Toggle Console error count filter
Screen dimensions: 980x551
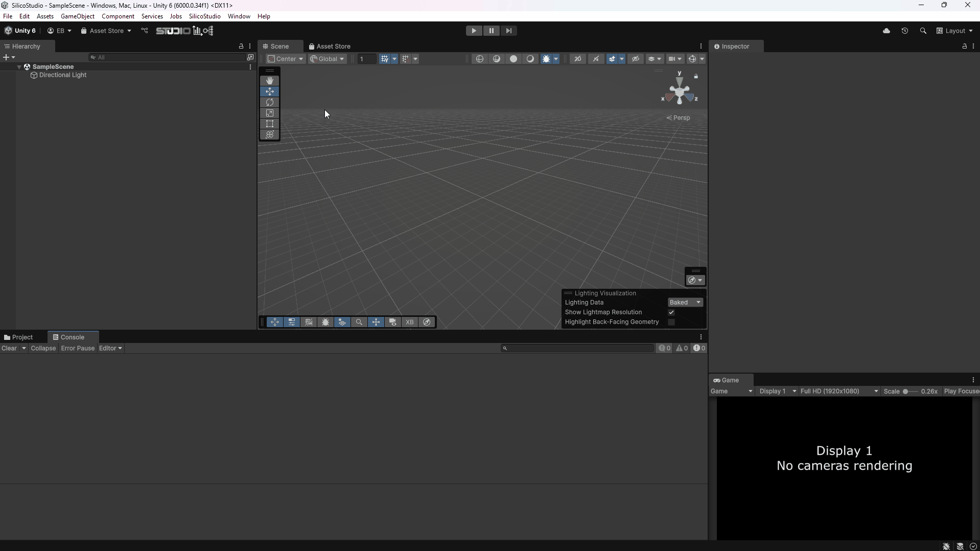[699, 348]
